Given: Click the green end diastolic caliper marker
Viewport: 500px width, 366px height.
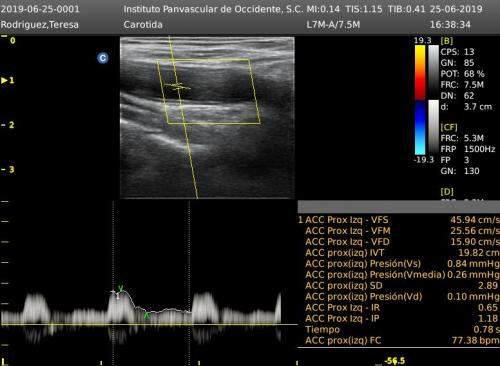Looking at the screenshot, I should (x=147, y=314).
